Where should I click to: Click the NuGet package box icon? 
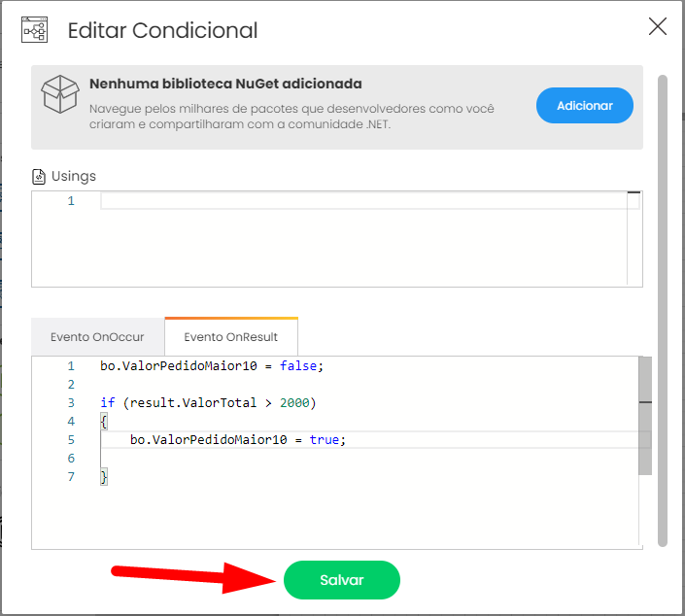click(x=60, y=94)
